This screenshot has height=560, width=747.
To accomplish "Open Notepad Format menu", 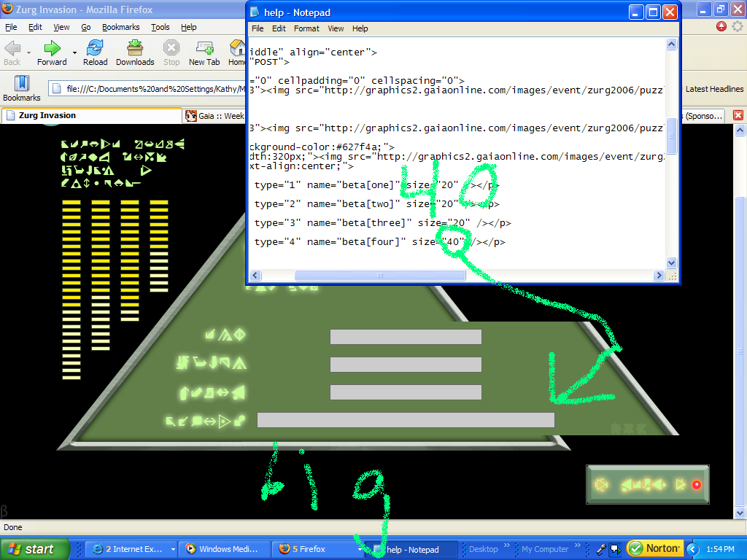I will pyautogui.click(x=306, y=28).
